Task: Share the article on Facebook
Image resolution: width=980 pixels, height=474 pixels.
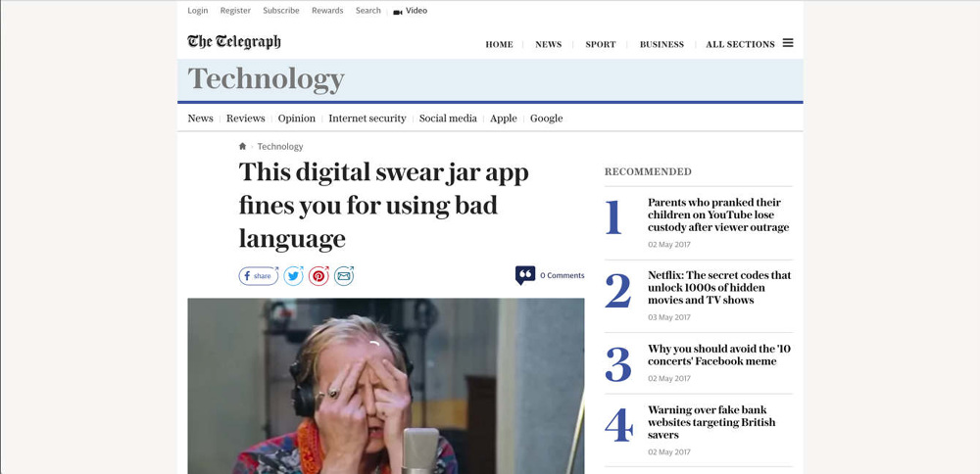Action: (x=258, y=275)
